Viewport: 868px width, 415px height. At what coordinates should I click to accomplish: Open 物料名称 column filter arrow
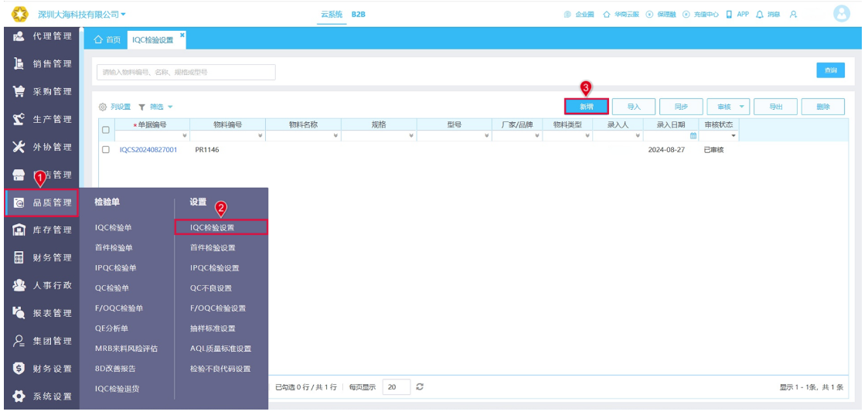coord(335,135)
